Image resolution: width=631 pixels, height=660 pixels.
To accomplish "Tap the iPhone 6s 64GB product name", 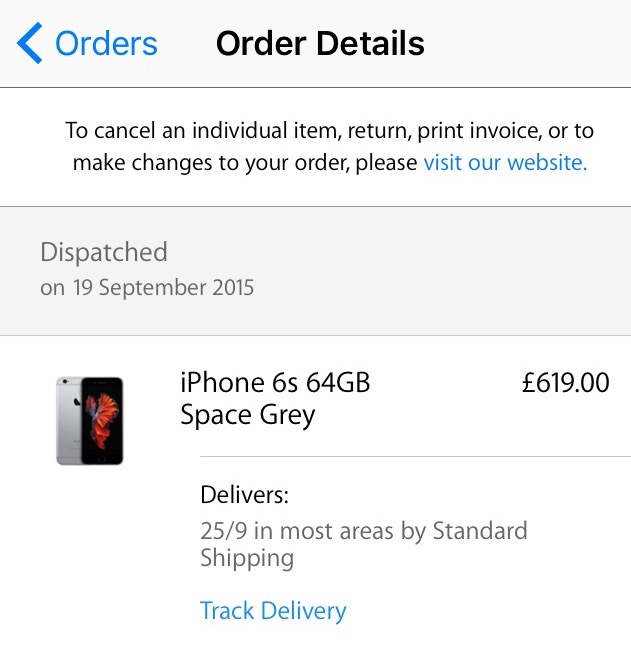I will coord(275,383).
